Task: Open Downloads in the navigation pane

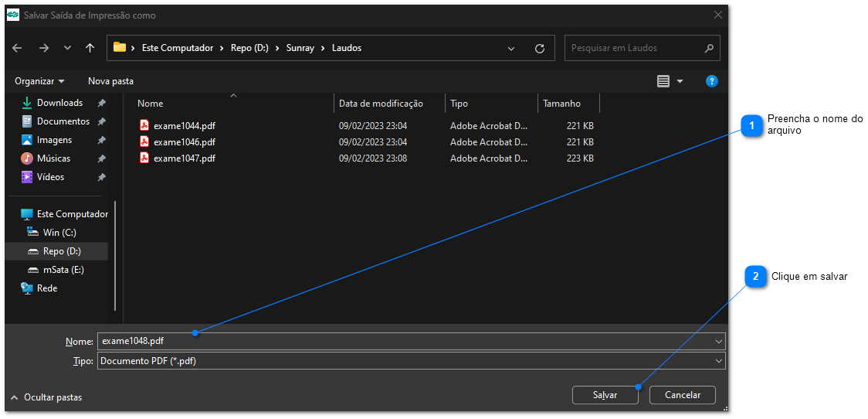Action: tap(59, 103)
